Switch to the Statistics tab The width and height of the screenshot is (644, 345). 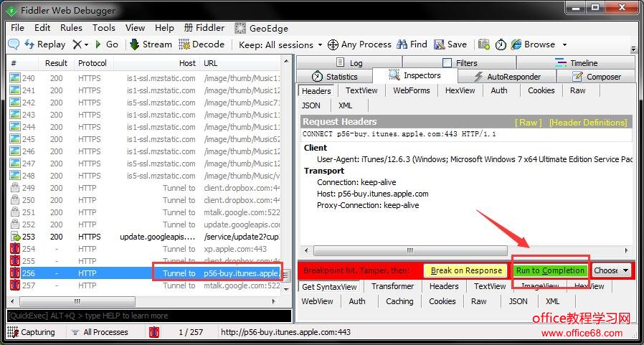[334, 77]
